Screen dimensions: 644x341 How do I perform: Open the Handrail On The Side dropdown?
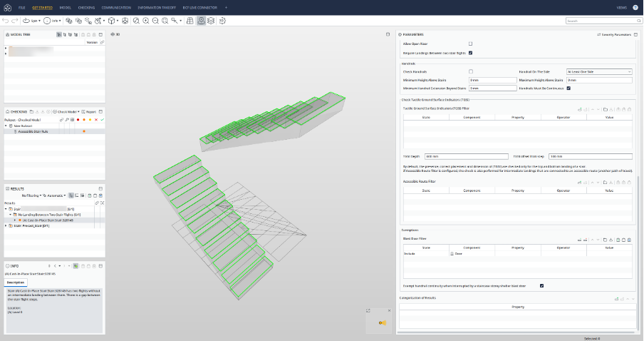[598, 71]
